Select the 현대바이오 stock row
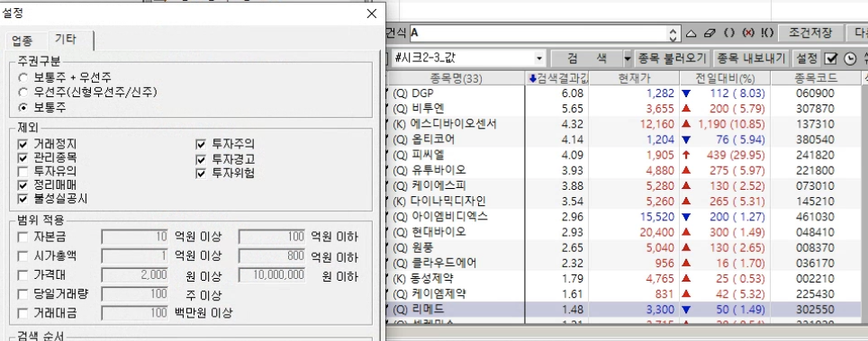868x341 pixels. tap(624, 232)
